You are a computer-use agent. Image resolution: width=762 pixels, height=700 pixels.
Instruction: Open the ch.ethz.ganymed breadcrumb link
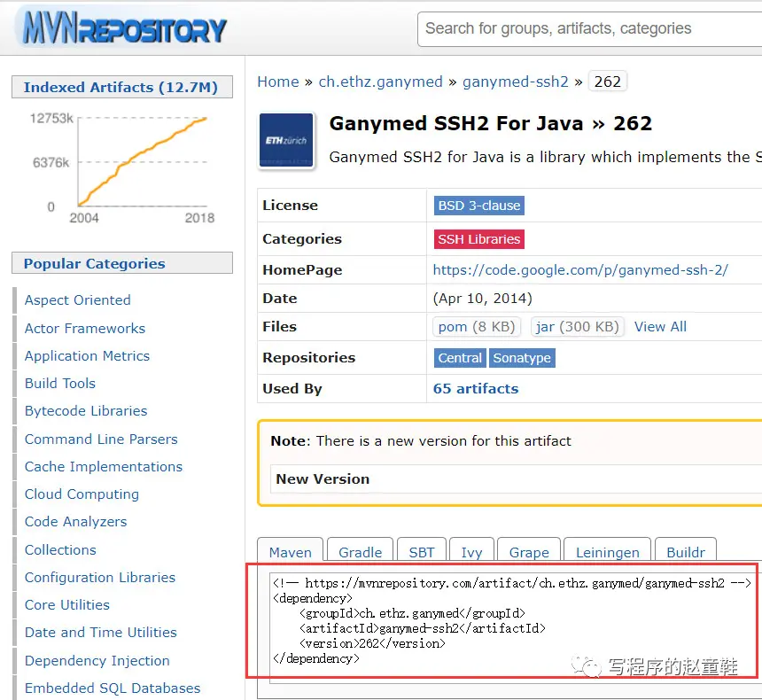[x=380, y=82]
